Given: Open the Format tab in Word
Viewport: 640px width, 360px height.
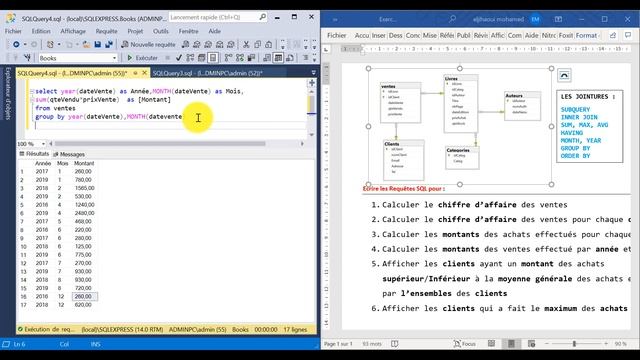Looking at the screenshot, I should [587, 36].
